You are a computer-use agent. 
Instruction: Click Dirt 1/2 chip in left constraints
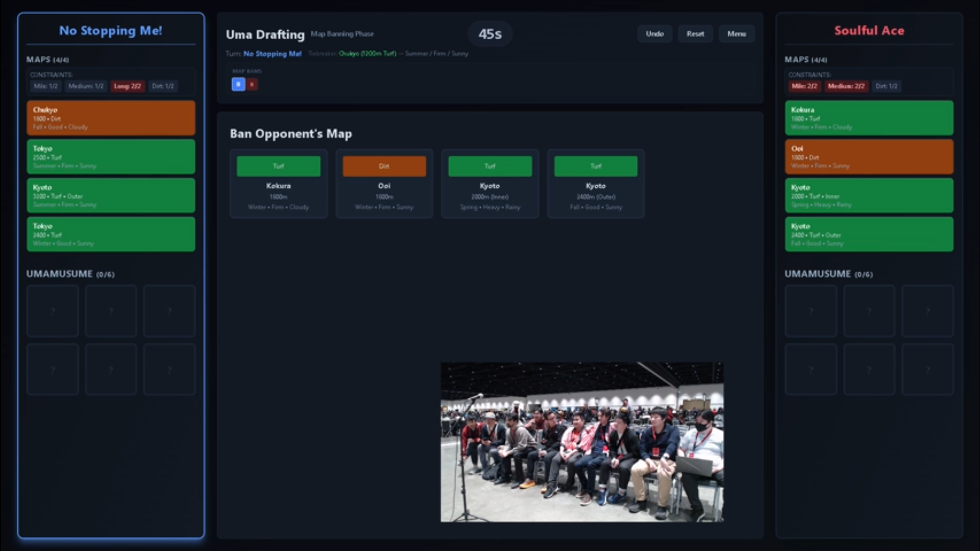pyautogui.click(x=163, y=86)
